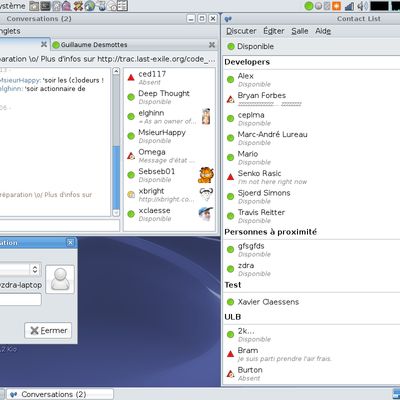
Task: Click the xbright gnu avatar
Action: click(x=206, y=194)
